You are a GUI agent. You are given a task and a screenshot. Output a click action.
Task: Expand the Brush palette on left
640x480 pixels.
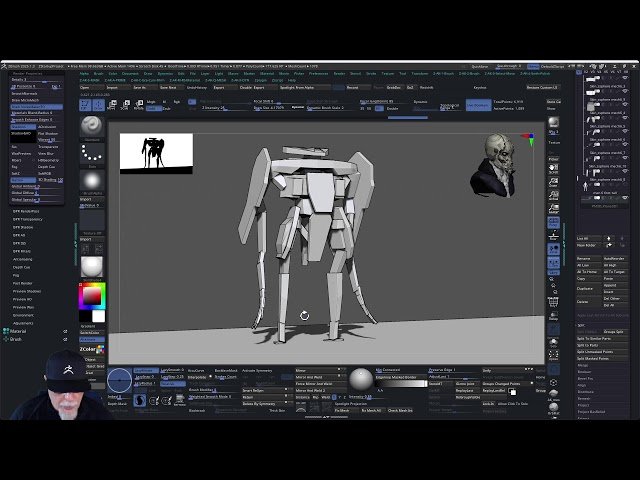point(16,339)
